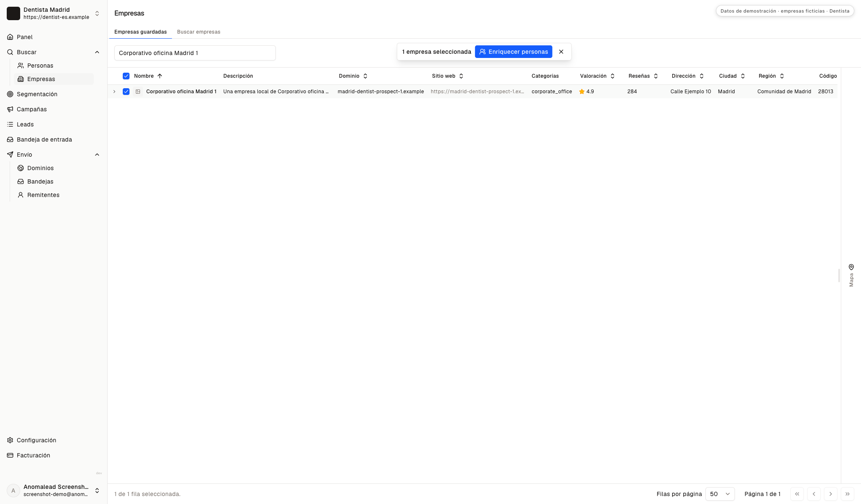
Task: Click the Enriquecer personas button
Action: [x=514, y=52]
